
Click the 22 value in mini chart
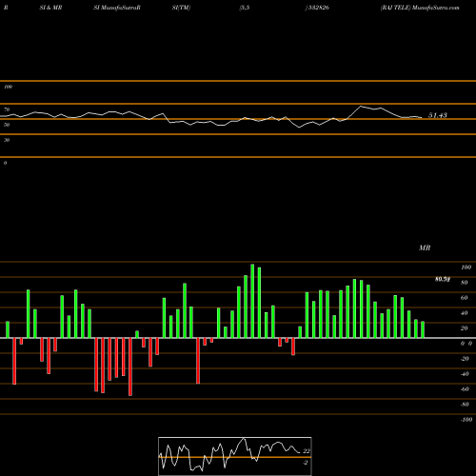click(x=307, y=451)
